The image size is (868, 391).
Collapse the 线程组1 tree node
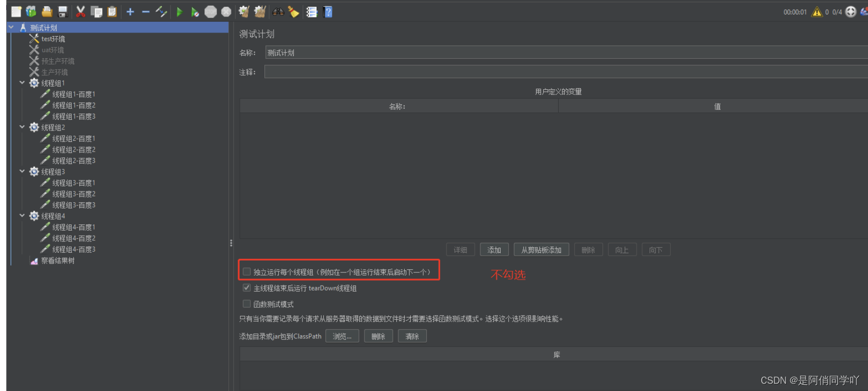[x=22, y=83]
